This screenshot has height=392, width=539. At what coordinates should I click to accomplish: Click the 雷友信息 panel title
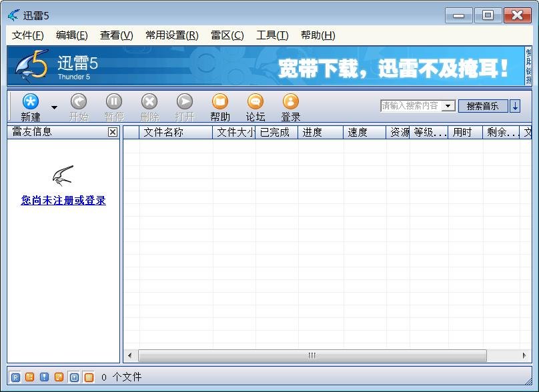pos(32,131)
